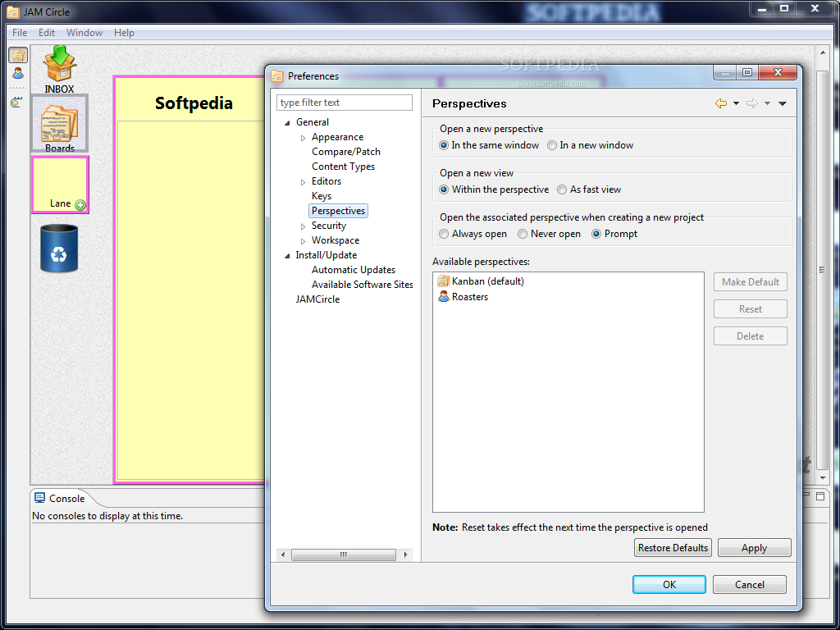Open forward history dropdown arrow

point(767,103)
